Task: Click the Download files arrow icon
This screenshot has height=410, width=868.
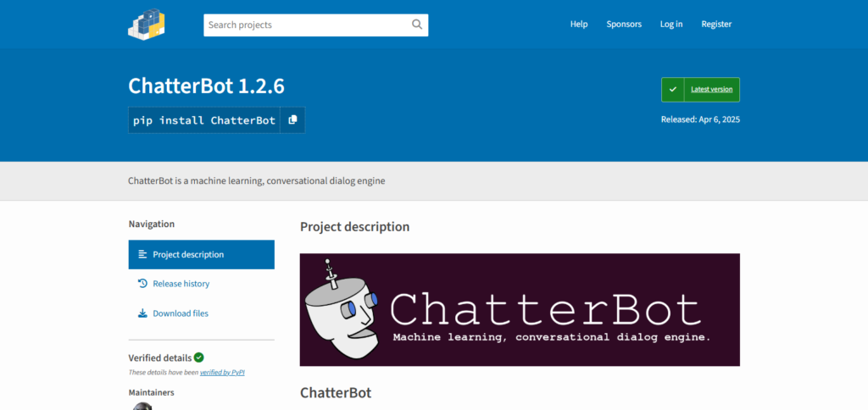Action: click(x=142, y=313)
